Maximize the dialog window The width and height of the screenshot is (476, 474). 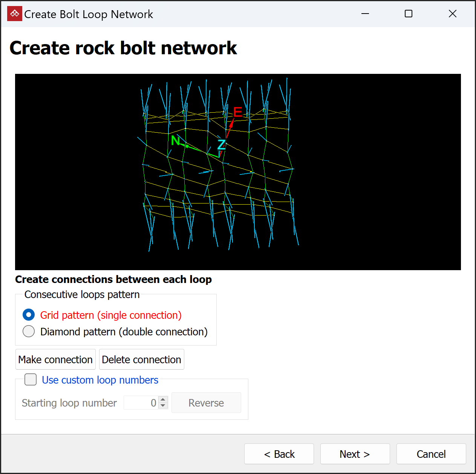[409, 14]
